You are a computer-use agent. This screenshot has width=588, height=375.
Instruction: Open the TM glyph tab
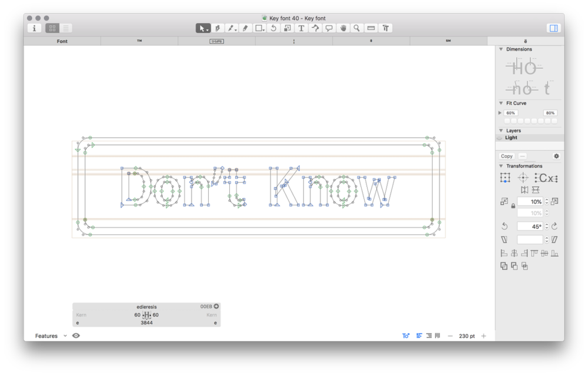tap(139, 41)
